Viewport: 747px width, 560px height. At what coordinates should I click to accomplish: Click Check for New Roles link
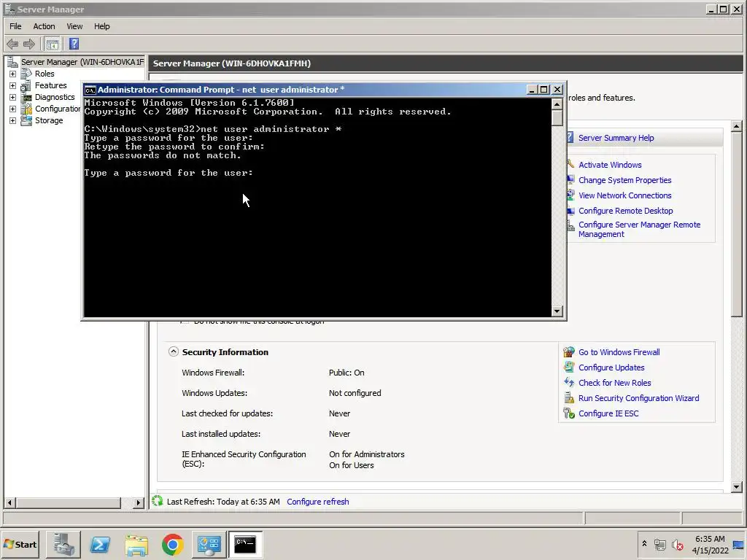click(x=614, y=382)
